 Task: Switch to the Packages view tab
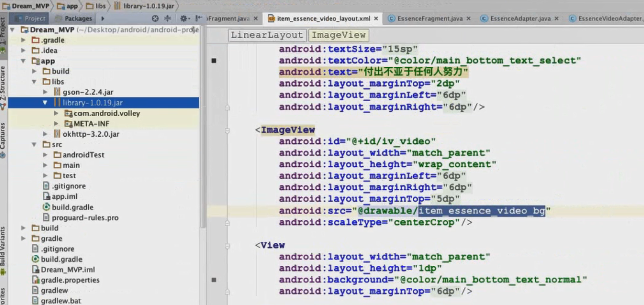point(78,19)
